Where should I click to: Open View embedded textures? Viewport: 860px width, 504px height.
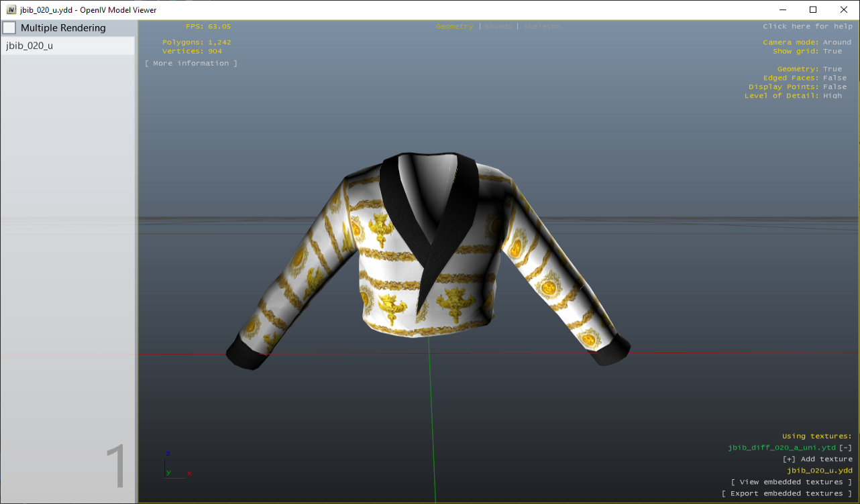pos(792,481)
